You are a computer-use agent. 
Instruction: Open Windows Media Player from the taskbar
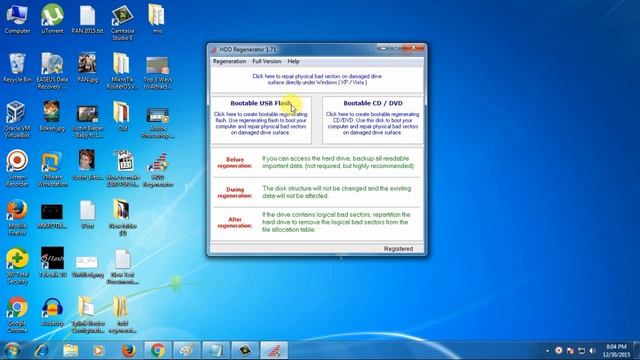tap(98, 350)
